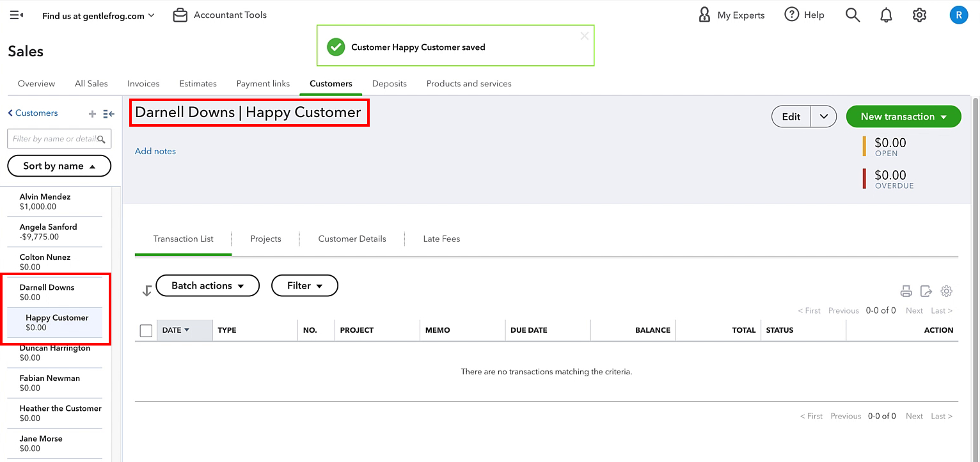Screen dimensions: 980x462
Task: Click the export icon above the table
Action: tap(926, 291)
